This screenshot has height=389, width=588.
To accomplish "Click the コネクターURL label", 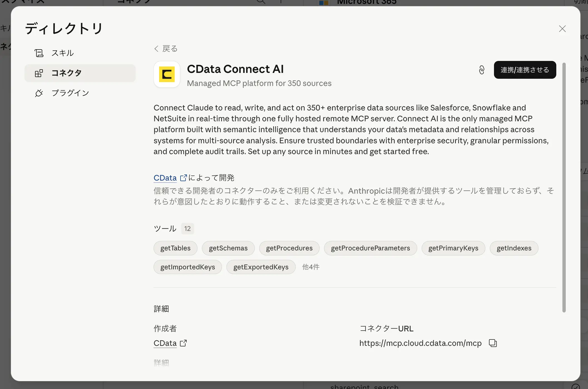I will (x=387, y=329).
